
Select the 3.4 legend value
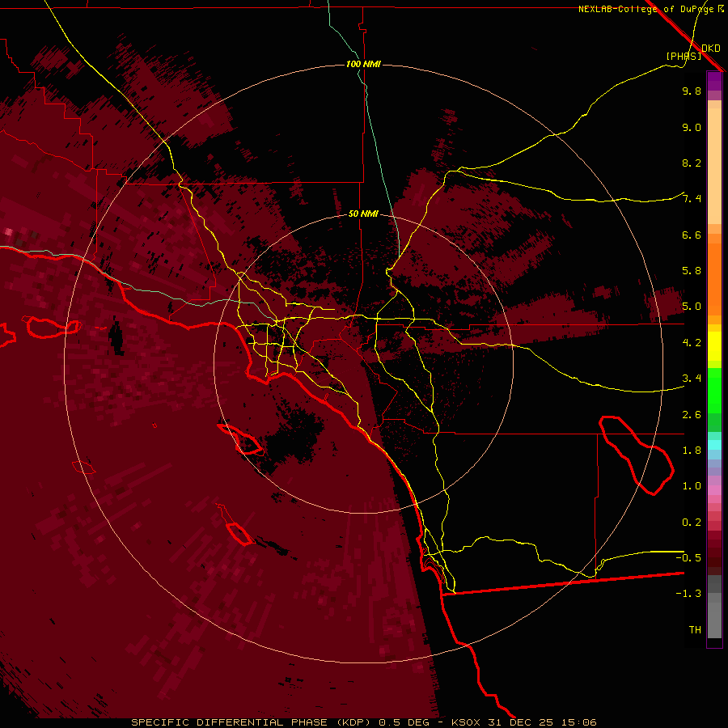click(692, 379)
